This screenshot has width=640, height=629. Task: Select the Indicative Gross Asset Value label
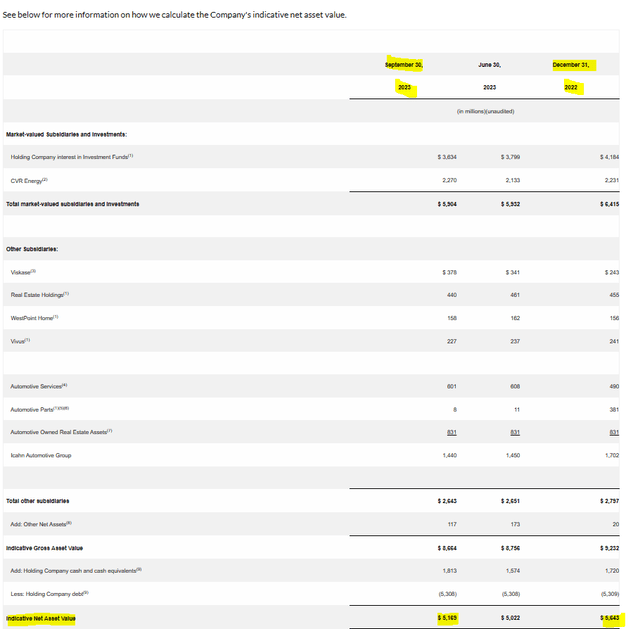(x=44, y=548)
